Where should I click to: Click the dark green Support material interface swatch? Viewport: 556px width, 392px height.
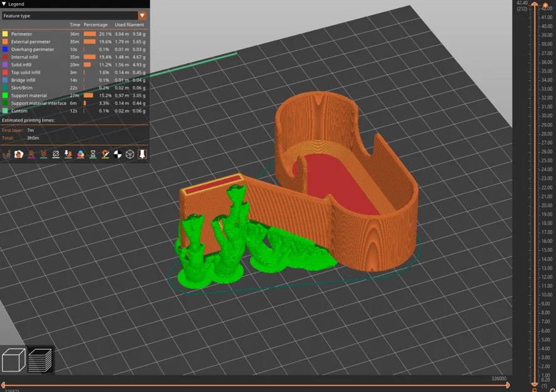(x=5, y=103)
